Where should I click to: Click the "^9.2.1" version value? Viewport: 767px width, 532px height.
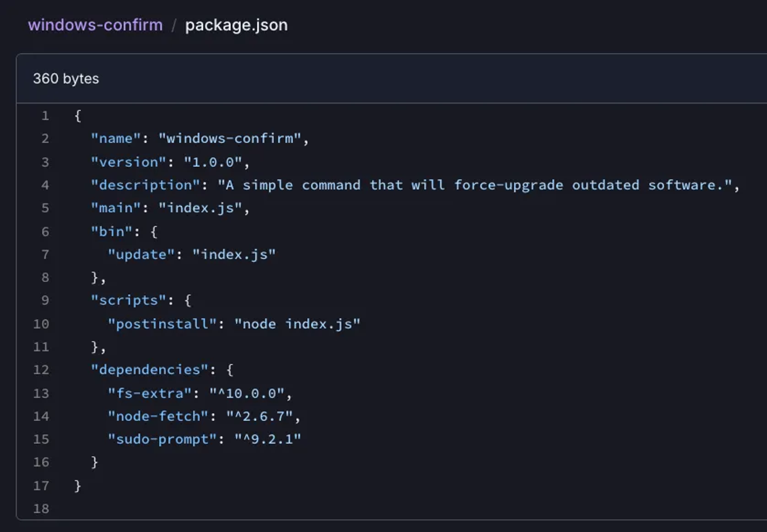[x=268, y=439]
